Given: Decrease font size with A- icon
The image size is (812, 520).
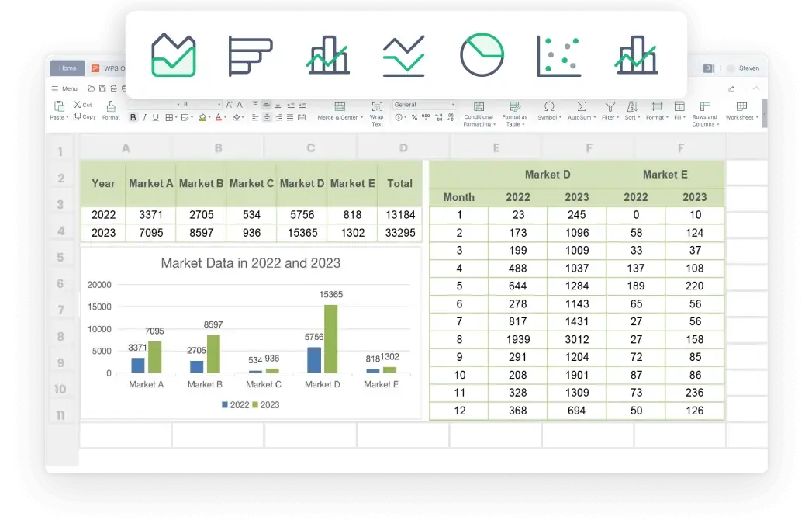Looking at the screenshot, I should pos(240,105).
